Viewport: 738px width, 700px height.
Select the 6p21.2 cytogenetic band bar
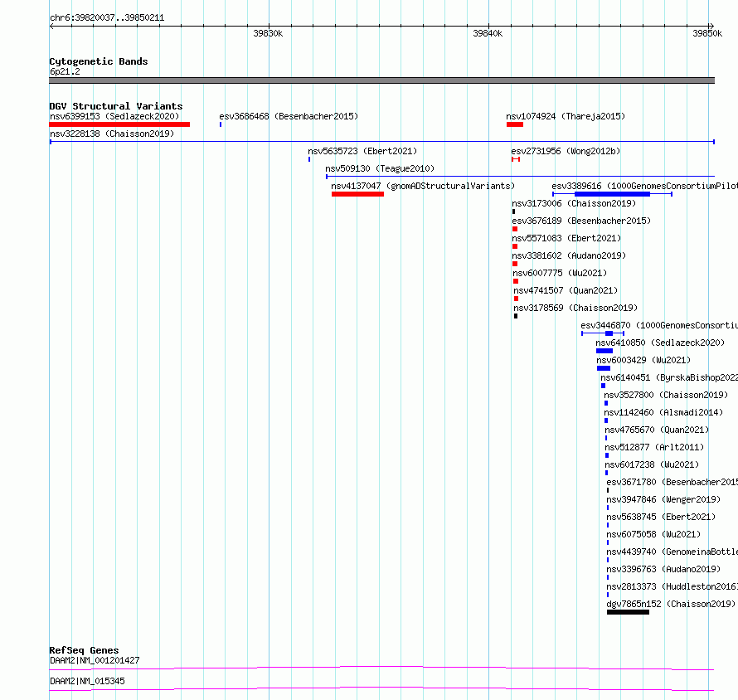click(x=381, y=80)
